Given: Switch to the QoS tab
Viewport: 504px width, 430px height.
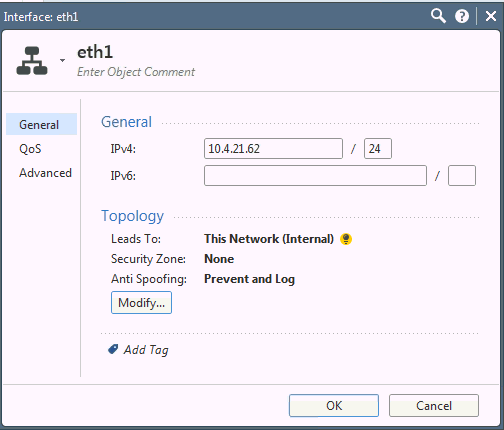Looking at the screenshot, I should (x=30, y=149).
